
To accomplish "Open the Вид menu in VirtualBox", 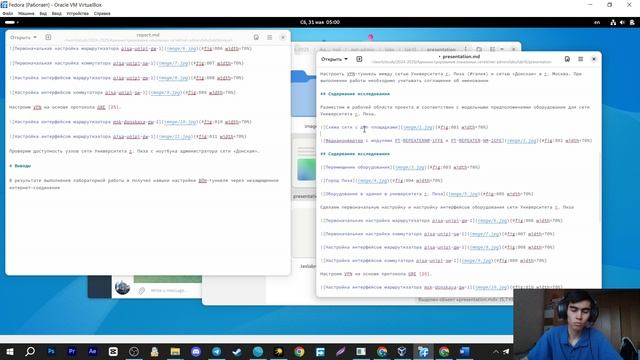I will (x=43, y=13).
